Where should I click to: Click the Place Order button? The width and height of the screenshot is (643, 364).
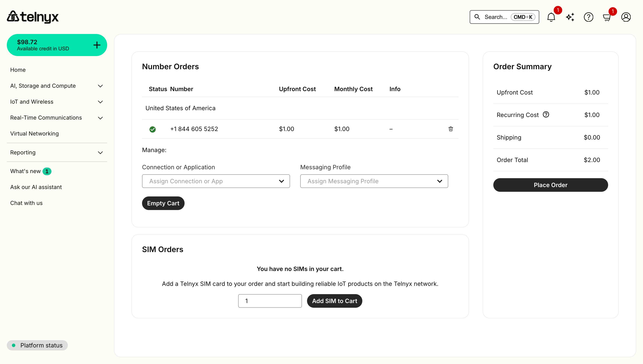pos(550,185)
